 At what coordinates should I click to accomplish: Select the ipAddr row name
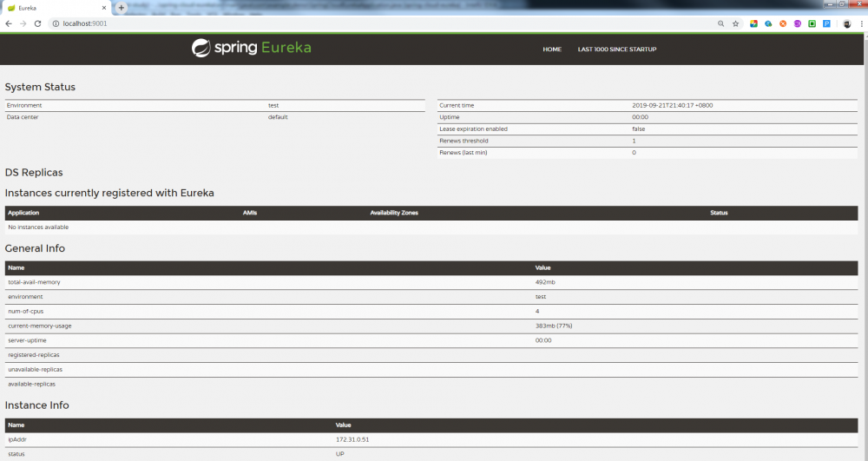[x=17, y=439]
